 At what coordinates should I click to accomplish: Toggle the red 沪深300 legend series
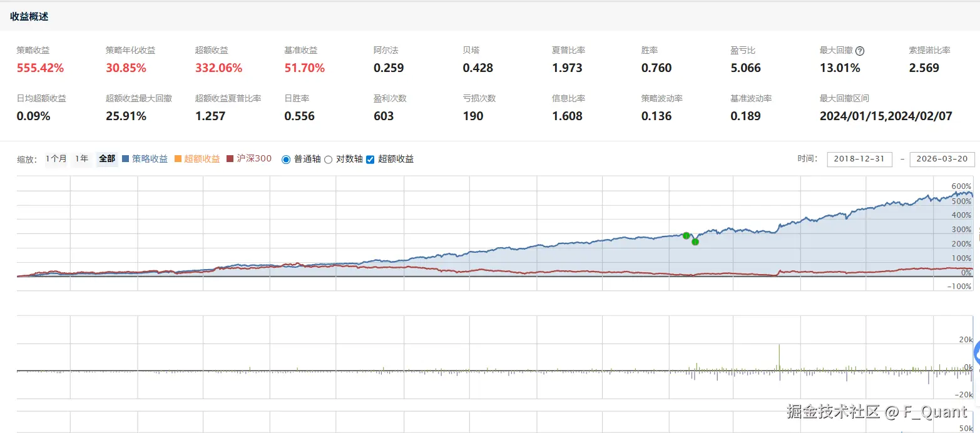point(249,159)
